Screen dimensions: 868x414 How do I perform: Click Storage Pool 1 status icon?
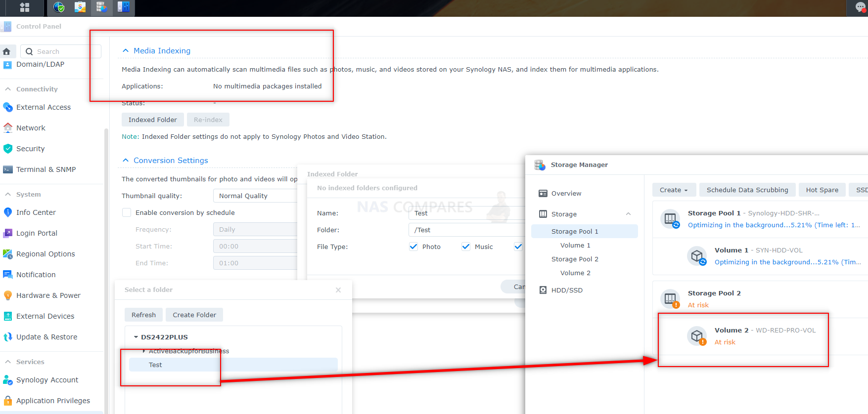(671, 219)
